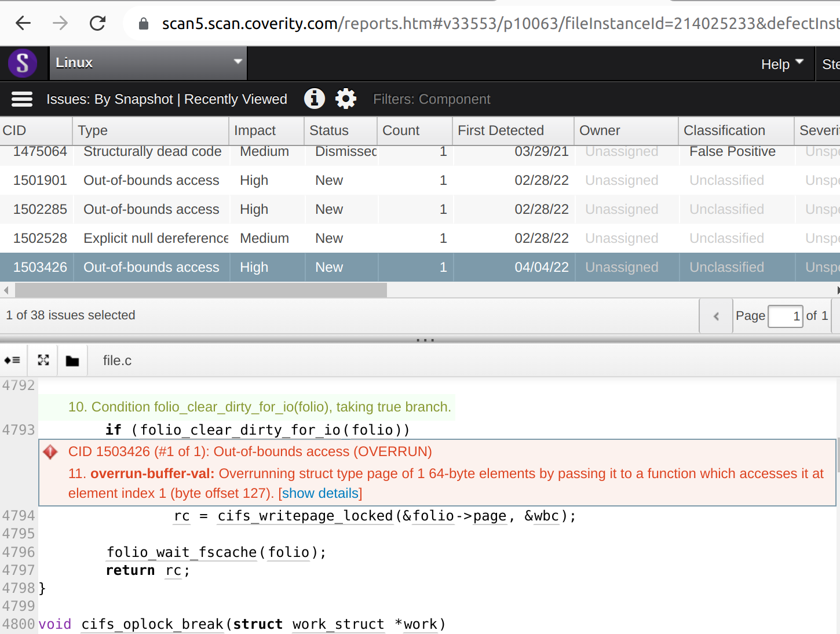This screenshot has height=634, width=840.
Task: Open the gear settings icon
Action: (346, 99)
